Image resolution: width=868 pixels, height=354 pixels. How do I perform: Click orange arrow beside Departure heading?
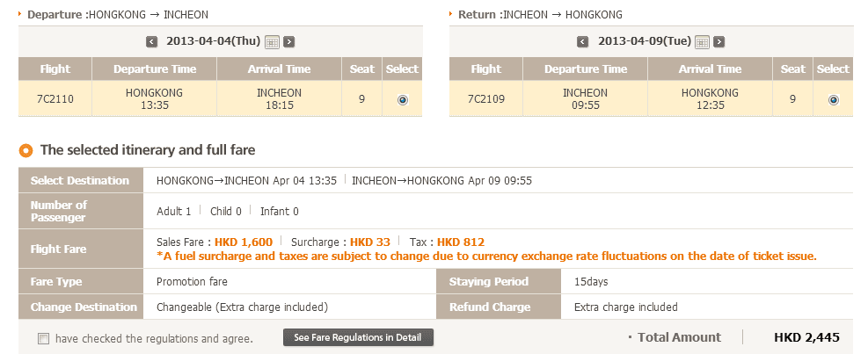pos(21,15)
